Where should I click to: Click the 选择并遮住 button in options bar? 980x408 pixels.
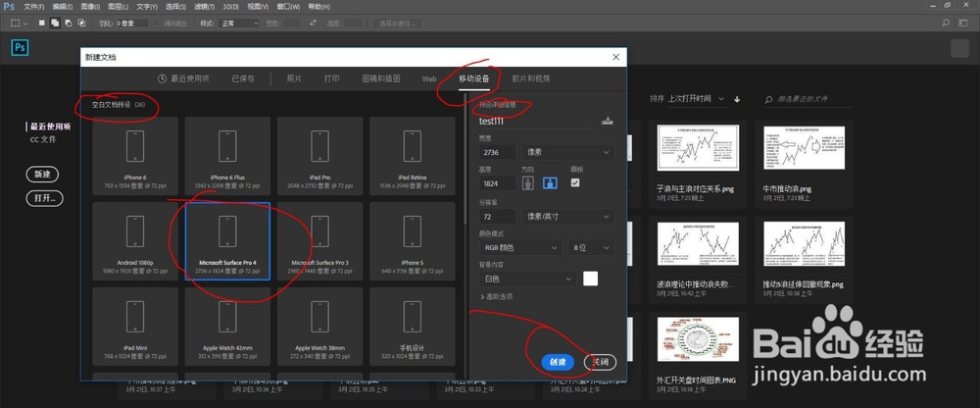coord(398,24)
